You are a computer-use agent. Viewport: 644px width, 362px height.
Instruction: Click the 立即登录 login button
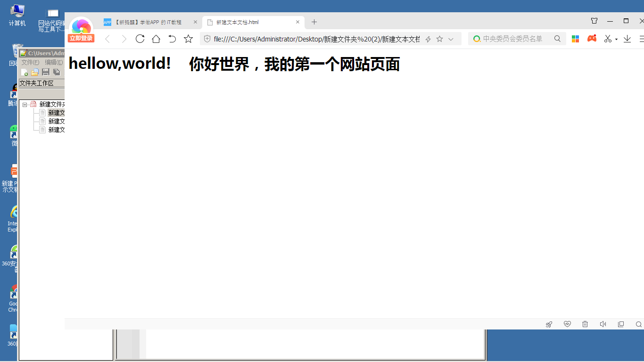[x=81, y=38]
